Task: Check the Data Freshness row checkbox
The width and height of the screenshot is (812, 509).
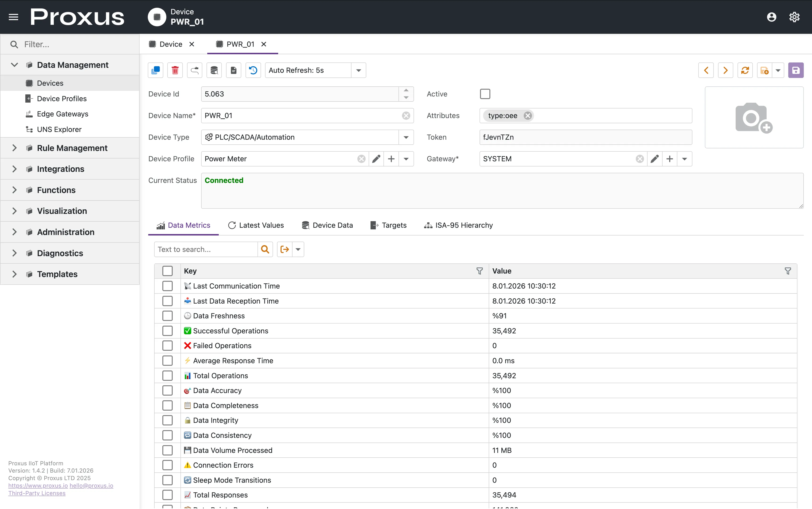Action: tap(167, 316)
